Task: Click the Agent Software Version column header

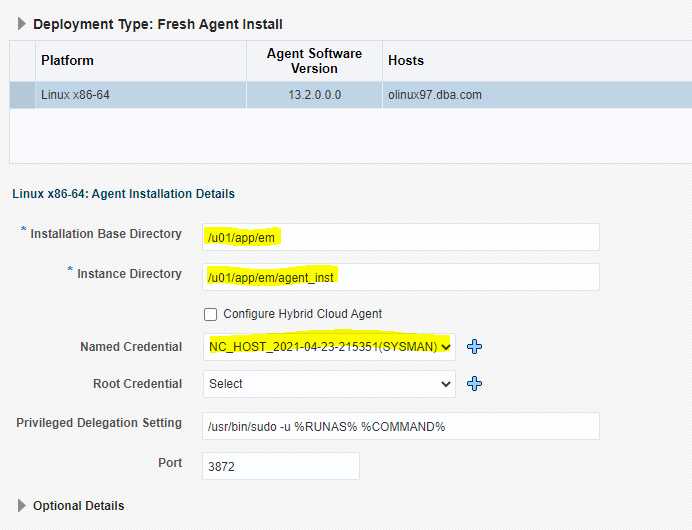Action: (314, 61)
